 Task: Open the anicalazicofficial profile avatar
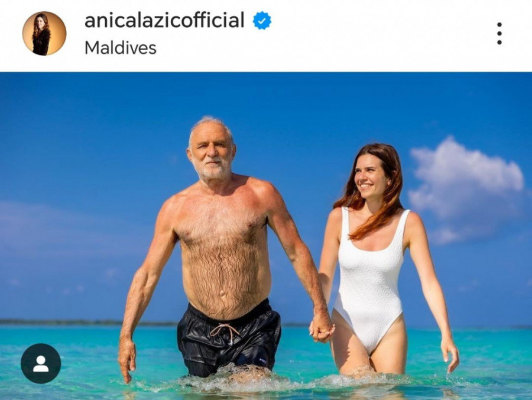(44, 33)
